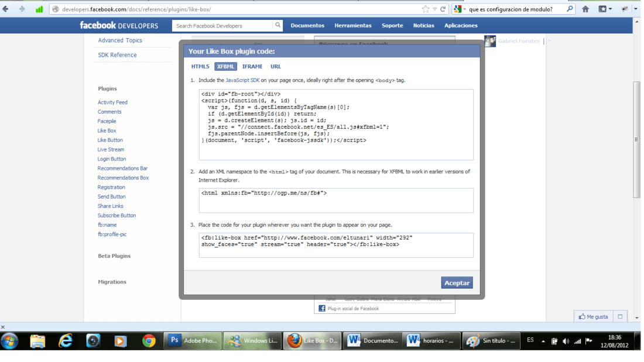The image size is (644, 362).
Task: Open Soporte menu
Action: [x=392, y=25]
